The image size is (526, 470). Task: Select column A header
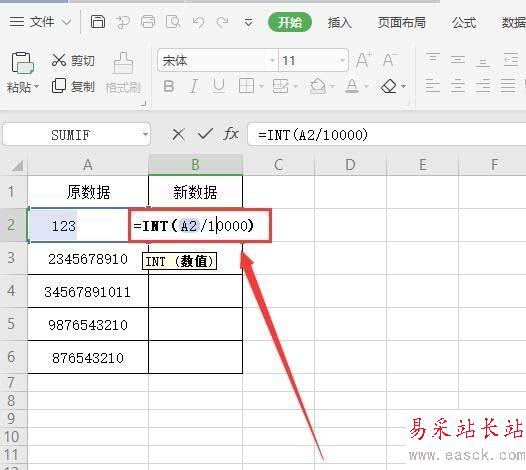pyautogui.click(x=88, y=165)
